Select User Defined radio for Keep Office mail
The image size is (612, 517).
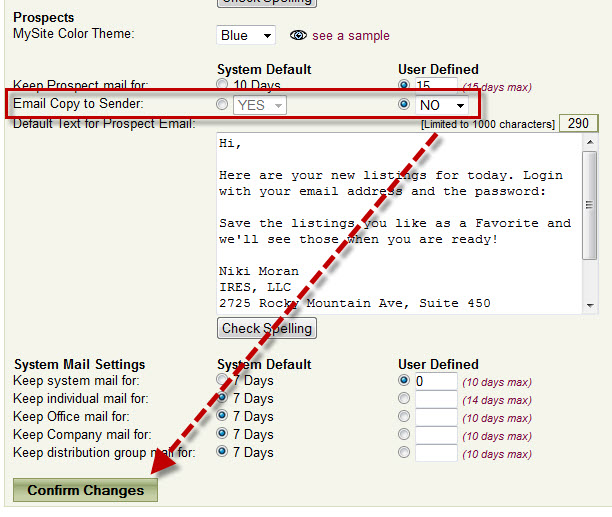[x=404, y=416]
